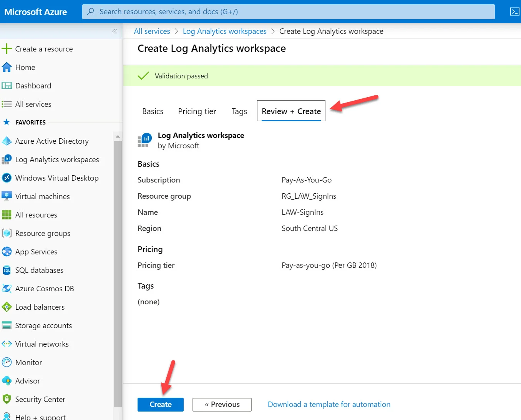The width and height of the screenshot is (521, 420).
Task: Open Dashboard from the sidebar
Action: tap(33, 86)
